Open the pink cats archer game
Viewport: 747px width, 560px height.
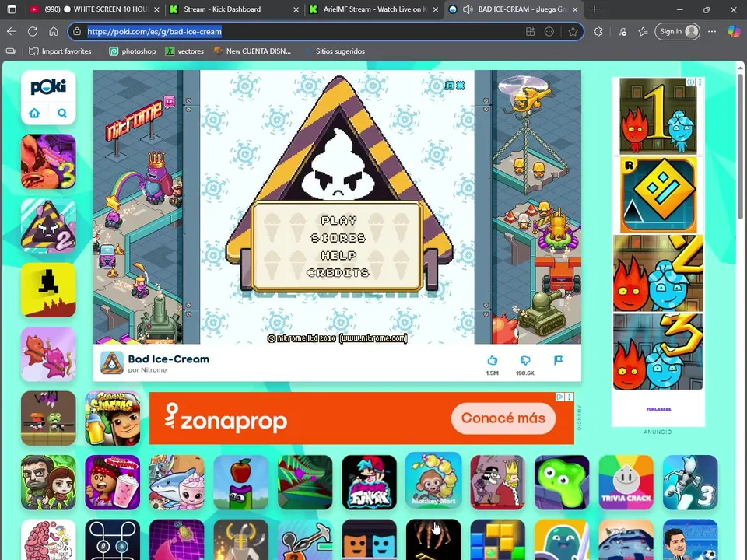(48, 354)
